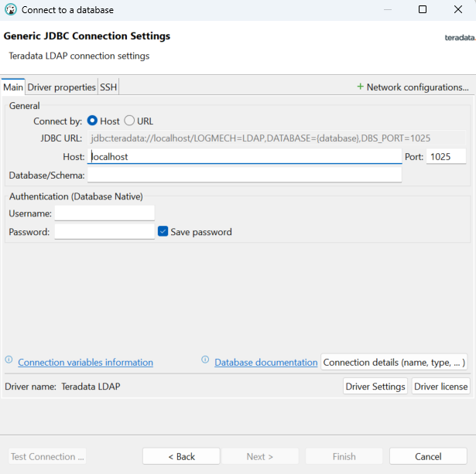Switch to the Main tab

[13, 87]
